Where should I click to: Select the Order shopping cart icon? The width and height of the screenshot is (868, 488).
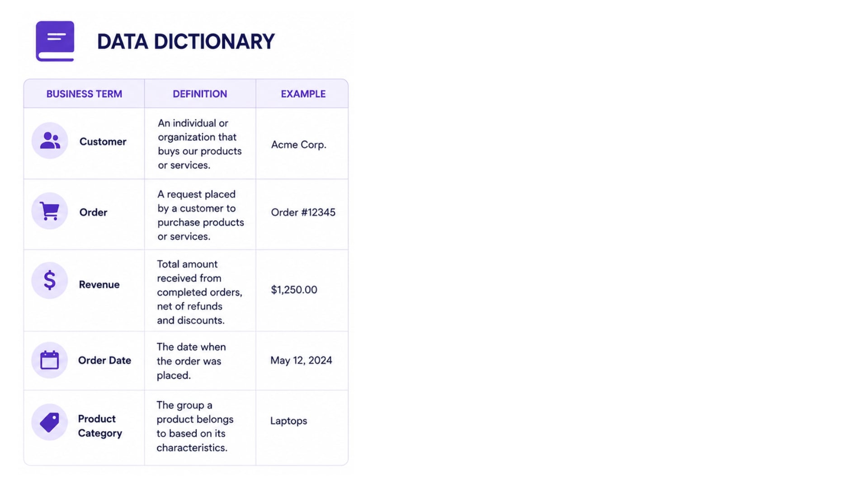tap(50, 211)
